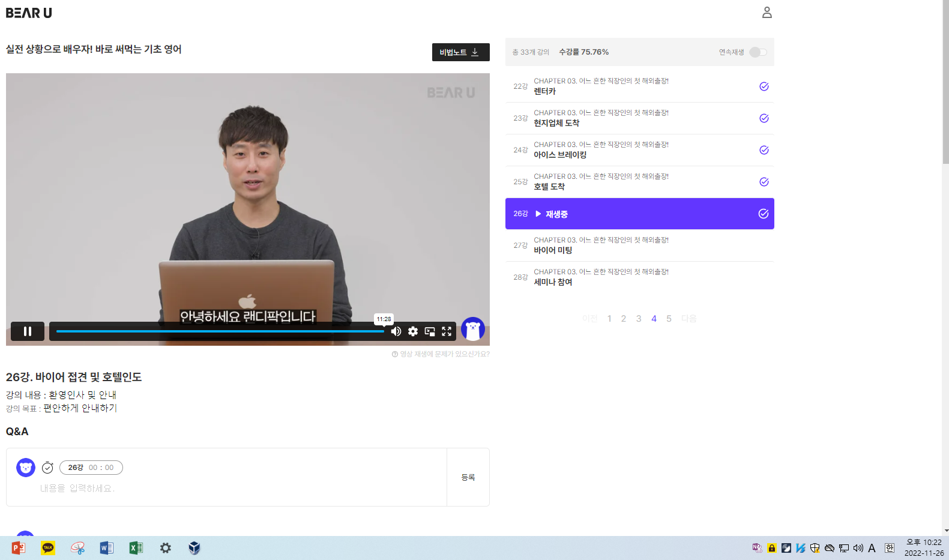Viewport: 949px width, 560px height.
Task: Open the user profile icon
Action: [x=767, y=13]
